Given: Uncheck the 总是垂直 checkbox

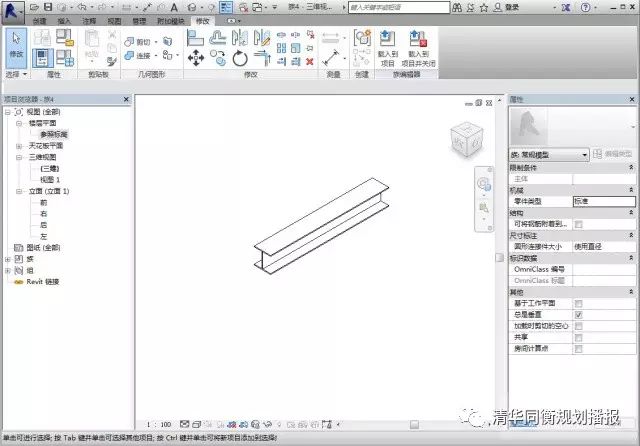Looking at the screenshot, I should pyautogui.click(x=578, y=314).
